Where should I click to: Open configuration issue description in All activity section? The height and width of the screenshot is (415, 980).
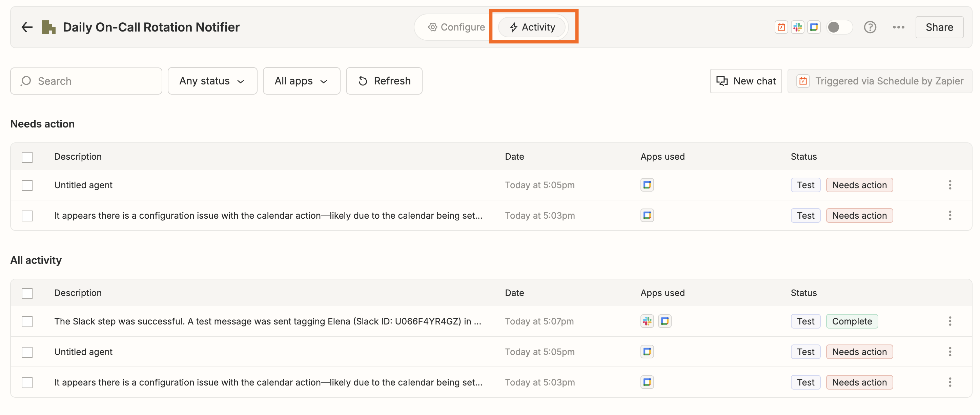click(268, 382)
